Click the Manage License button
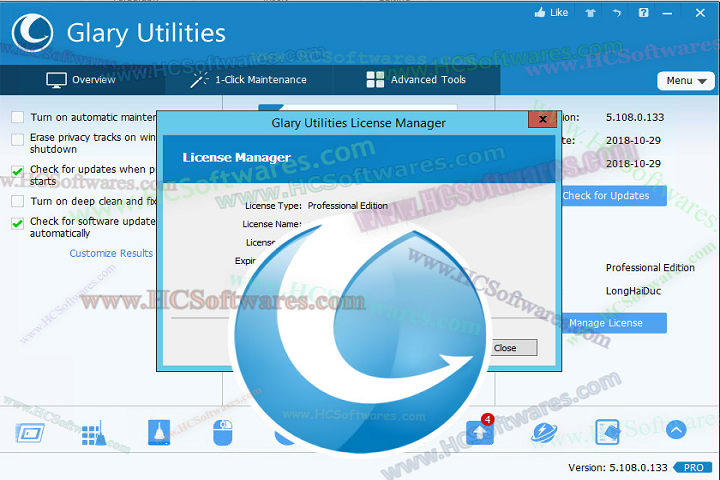The image size is (720, 480). click(x=614, y=323)
